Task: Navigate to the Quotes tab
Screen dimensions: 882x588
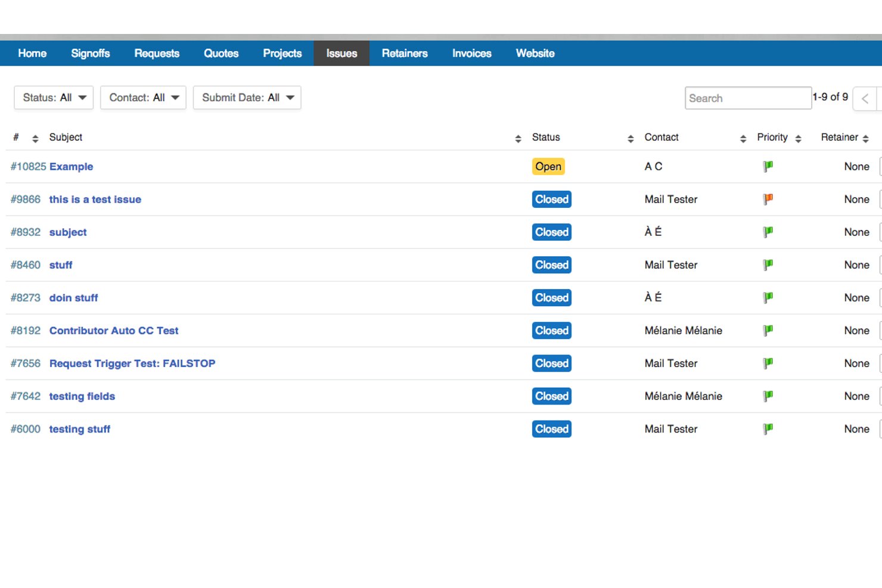Action: [221, 53]
